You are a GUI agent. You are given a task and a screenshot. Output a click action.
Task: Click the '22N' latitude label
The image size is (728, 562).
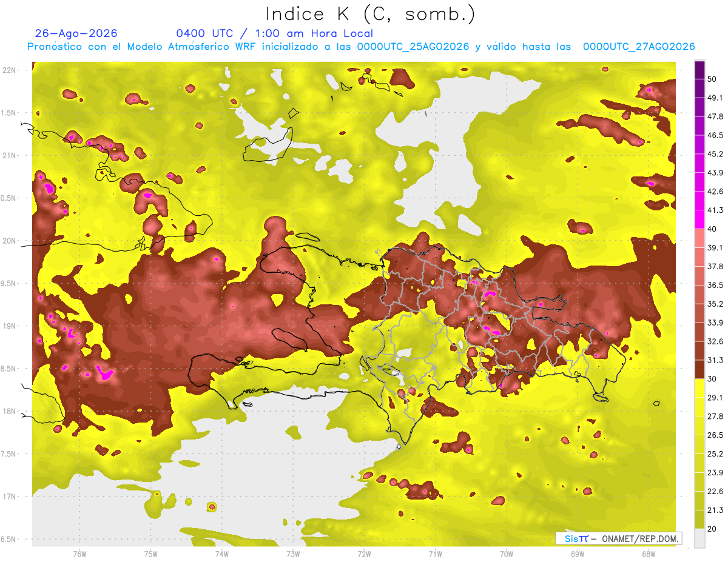(8, 70)
